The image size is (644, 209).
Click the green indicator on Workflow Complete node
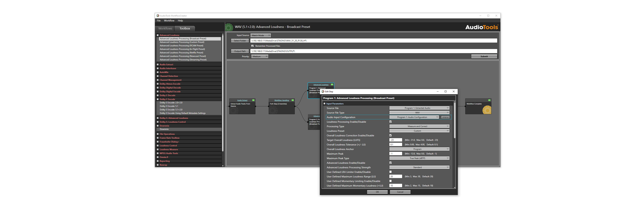click(x=489, y=100)
